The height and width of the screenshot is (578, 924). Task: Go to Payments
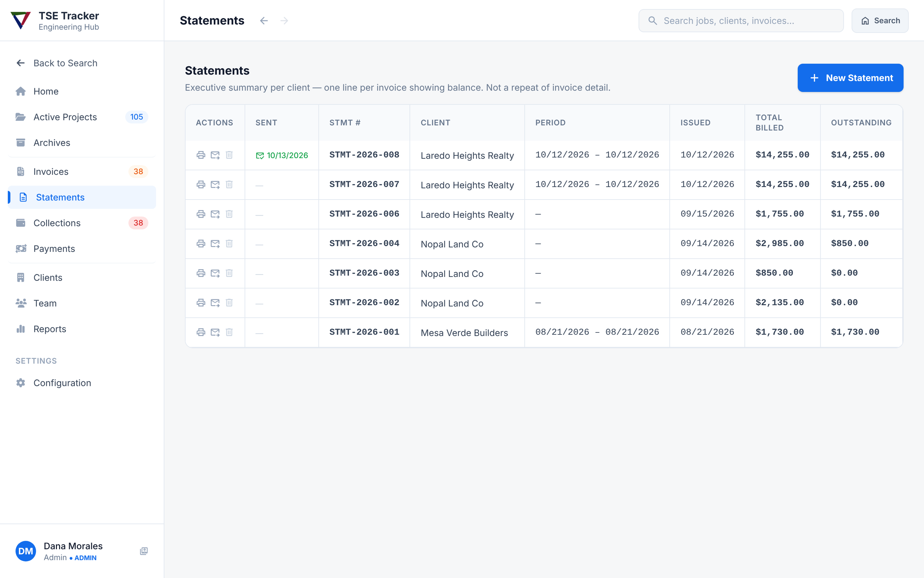tap(82, 249)
